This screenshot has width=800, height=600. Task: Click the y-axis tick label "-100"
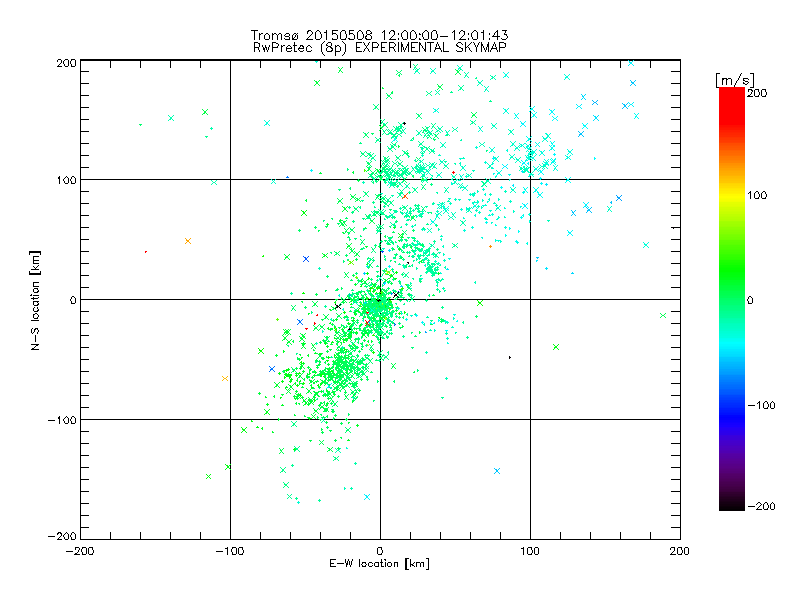click(62, 420)
